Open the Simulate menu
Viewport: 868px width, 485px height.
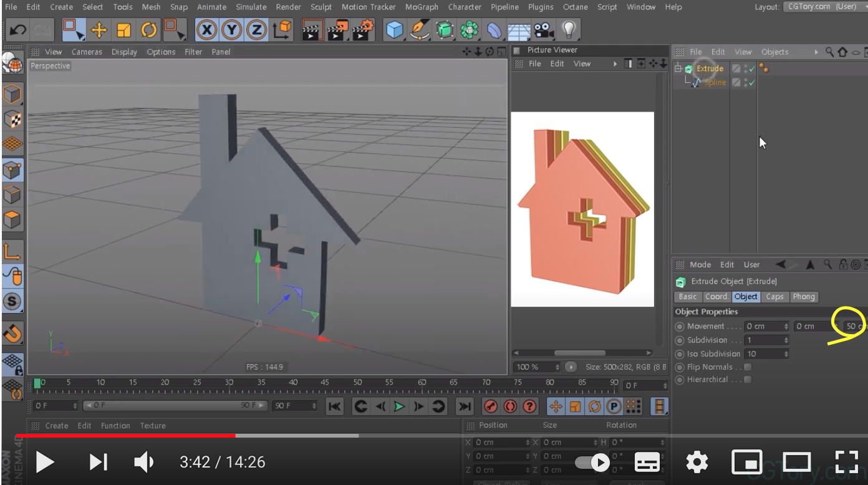pyautogui.click(x=251, y=7)
